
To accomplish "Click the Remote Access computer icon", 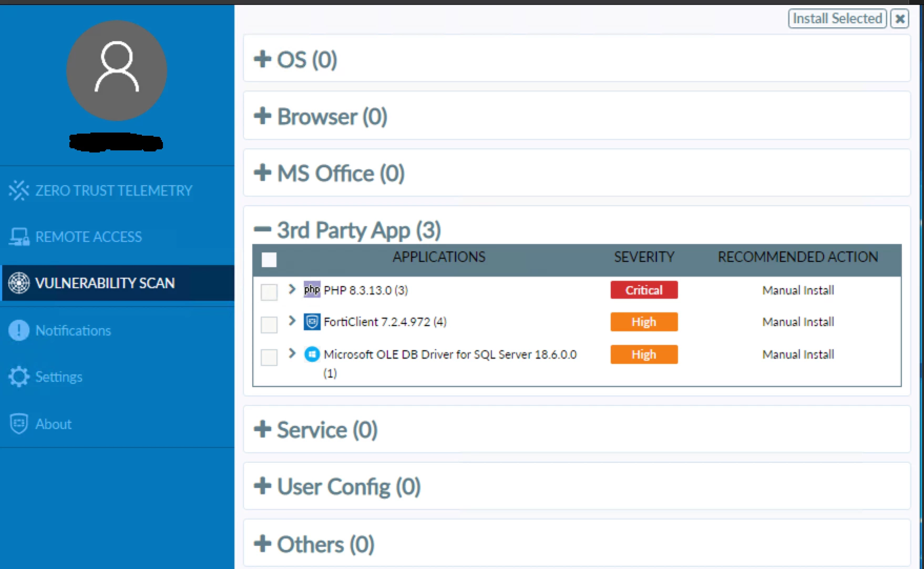I will point(19,237).
